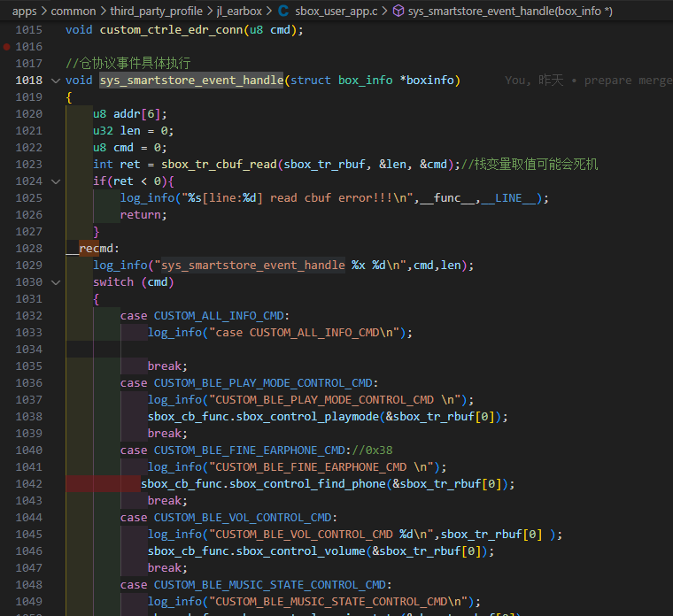Click CUSTOM_BLE_MUSIC_STATE_CONTROL_CMD case label
The width and height of the screenshot is (673, 616).
click(270, 585)
